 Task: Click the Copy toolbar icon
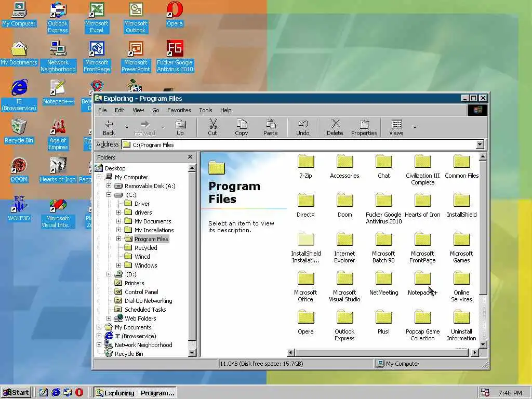[x=241, y=128]
